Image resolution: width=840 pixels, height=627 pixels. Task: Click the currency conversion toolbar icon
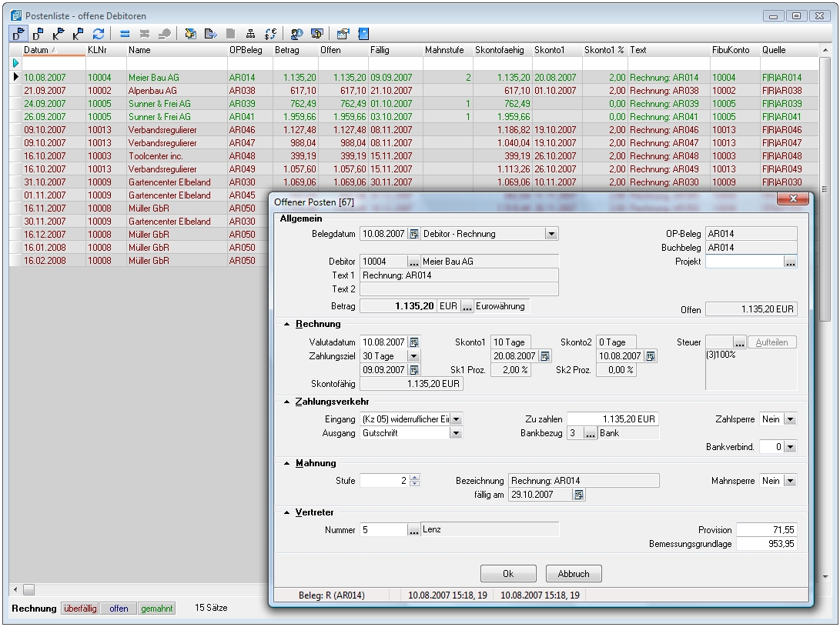[x=270, y=34]
